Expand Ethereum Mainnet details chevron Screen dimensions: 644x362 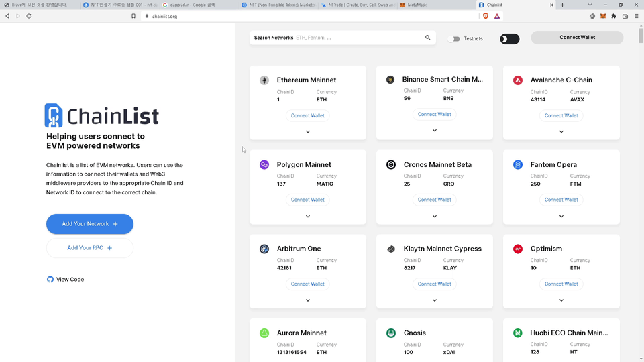pos(308,132)
